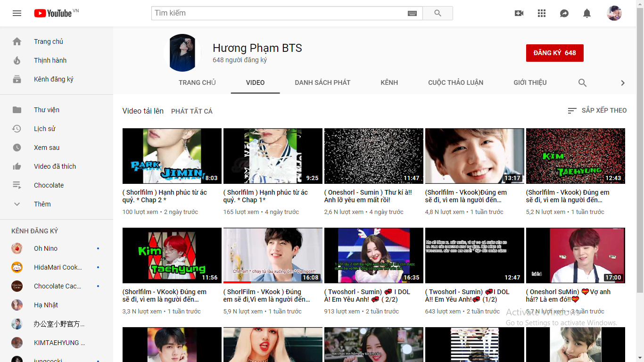Open the KIMTAEHYUNG subscription channel
This screenshot has height=362, width=644.
(57, 343)
